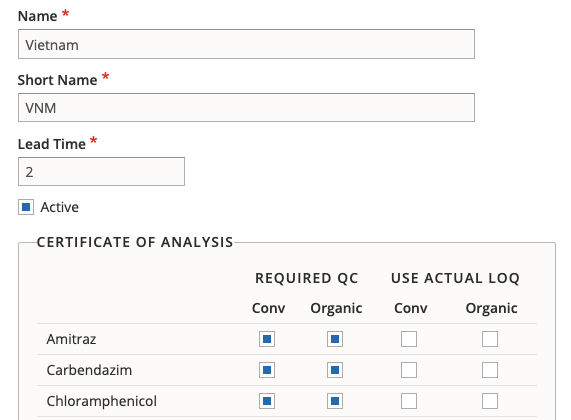The height and width of the screenshot is (420, 571).
Task: Enable Amitraz Use Actual LOQ Organic checkbox
Action: click(x=490, y=339)
